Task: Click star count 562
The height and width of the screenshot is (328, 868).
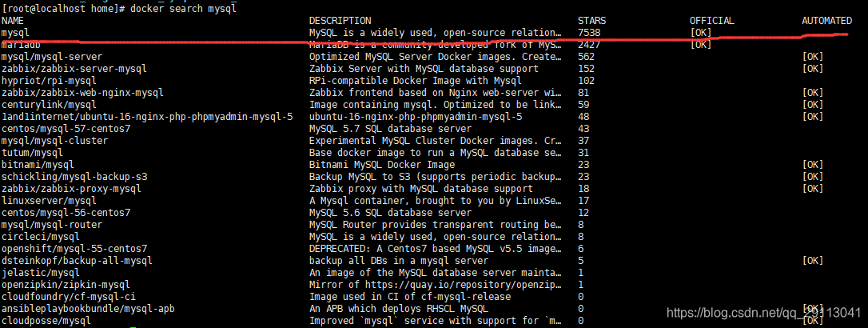Action: point(586,57)
